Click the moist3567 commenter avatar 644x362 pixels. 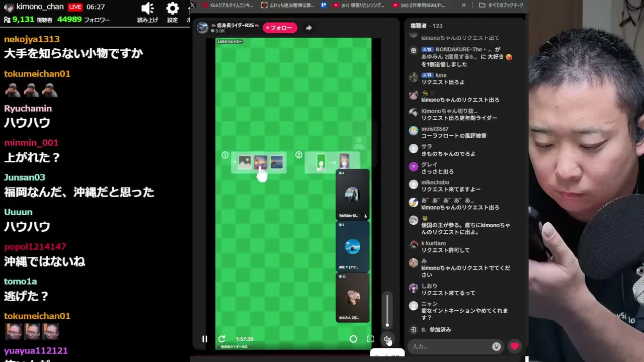point(414,131)
